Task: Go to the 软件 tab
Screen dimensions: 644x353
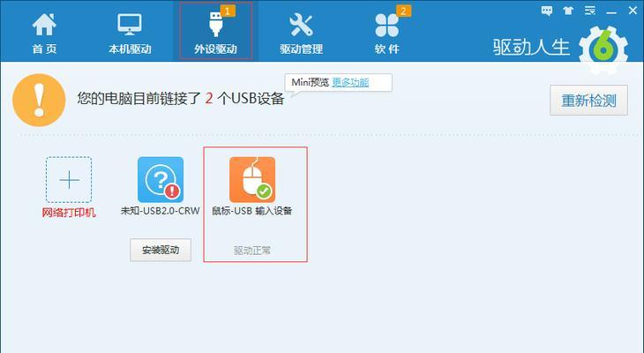Action: click(387, 33)
